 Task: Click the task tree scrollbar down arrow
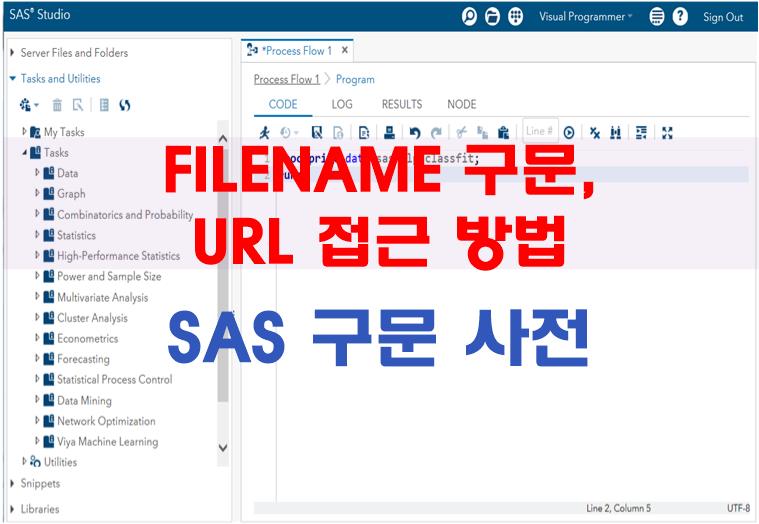223,448
